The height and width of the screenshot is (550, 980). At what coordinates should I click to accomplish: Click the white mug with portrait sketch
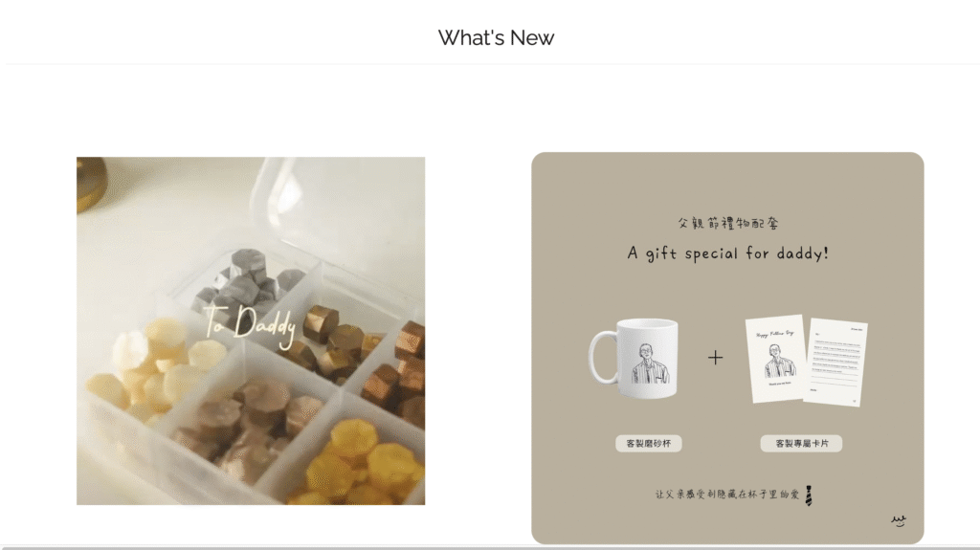coord(634,359)
